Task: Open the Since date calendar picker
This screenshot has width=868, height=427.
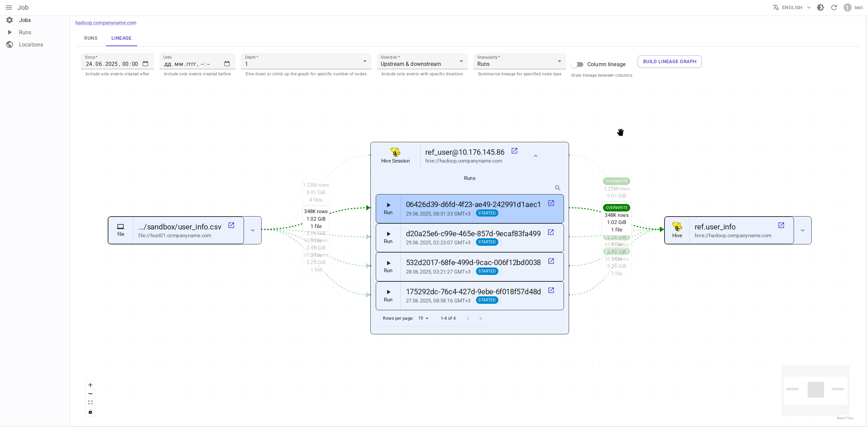Action: [145, 64]
